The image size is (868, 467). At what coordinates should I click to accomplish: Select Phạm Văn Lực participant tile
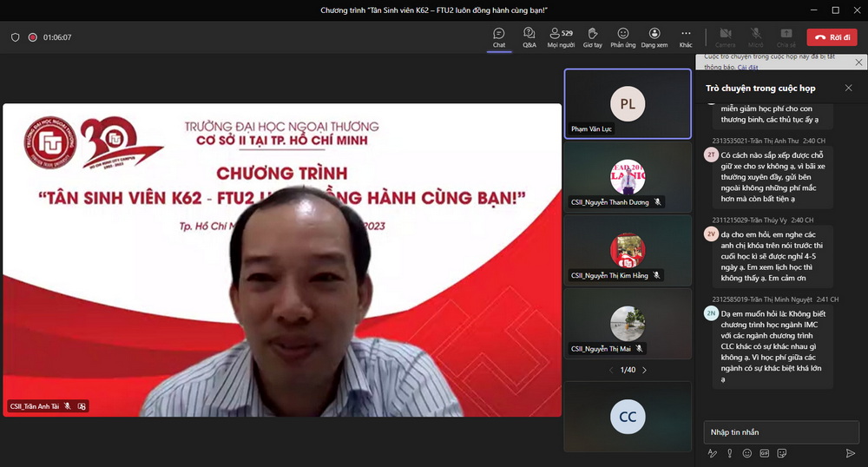click(x=628, y=103)
